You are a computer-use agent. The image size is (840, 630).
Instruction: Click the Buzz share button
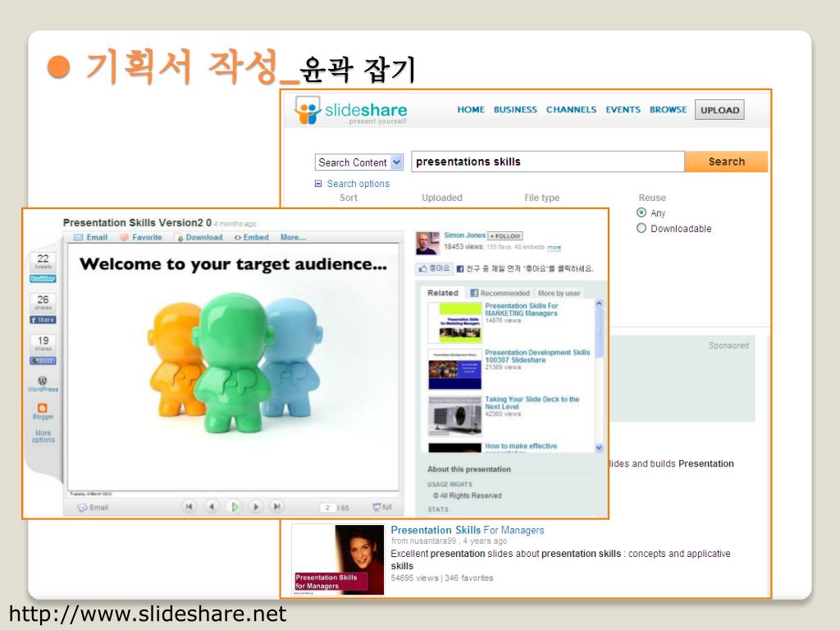(43, 361)
